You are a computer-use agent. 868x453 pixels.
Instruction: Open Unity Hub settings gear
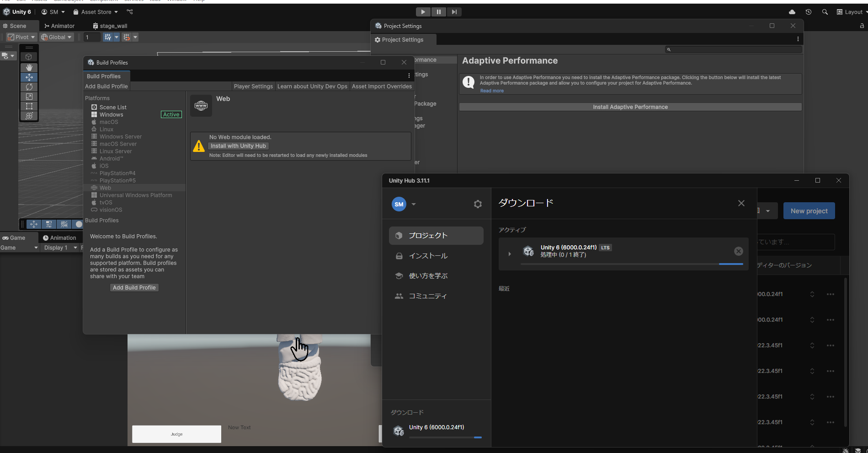click(478, 204)
